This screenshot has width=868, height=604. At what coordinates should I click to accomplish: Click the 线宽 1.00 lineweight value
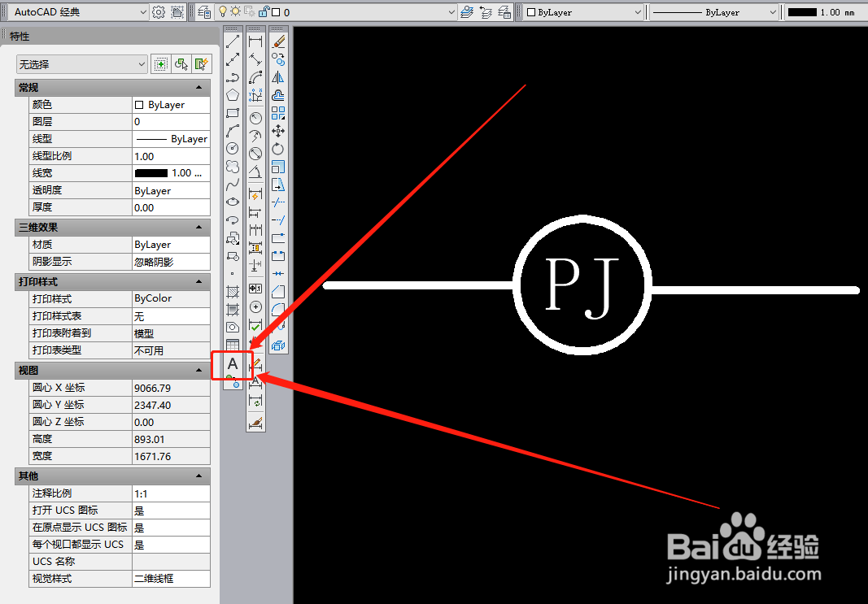click(171, 173)
